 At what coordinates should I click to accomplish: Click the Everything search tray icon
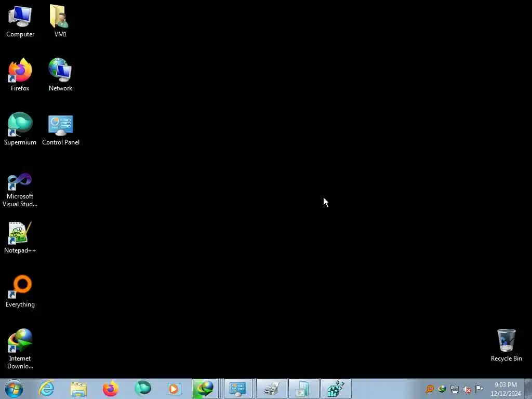430,389
